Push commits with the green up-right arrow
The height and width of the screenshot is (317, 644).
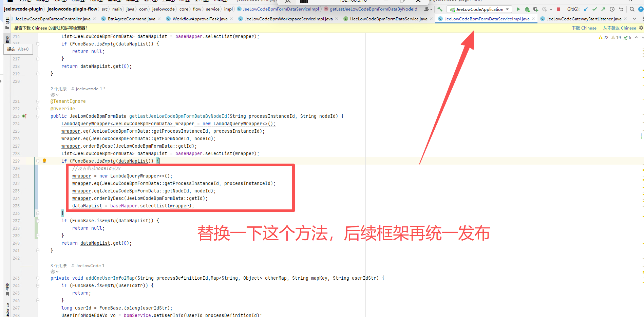pos(603,9)
